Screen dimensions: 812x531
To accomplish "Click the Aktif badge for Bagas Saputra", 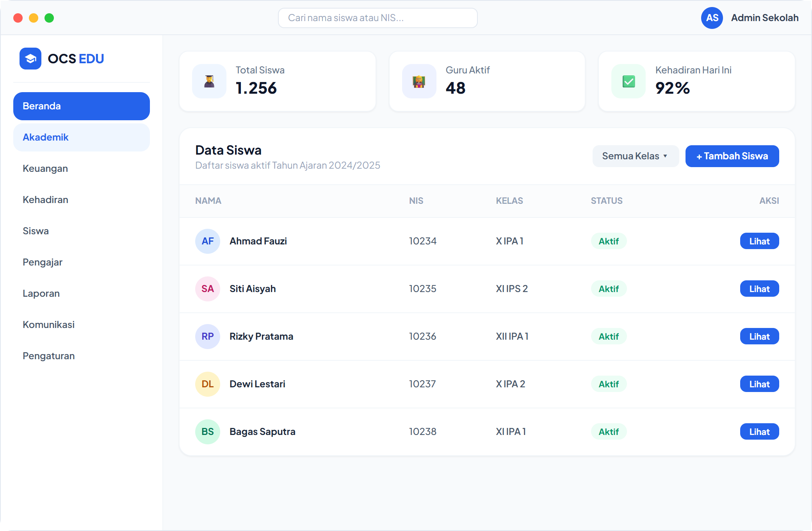I will [609, 432].
